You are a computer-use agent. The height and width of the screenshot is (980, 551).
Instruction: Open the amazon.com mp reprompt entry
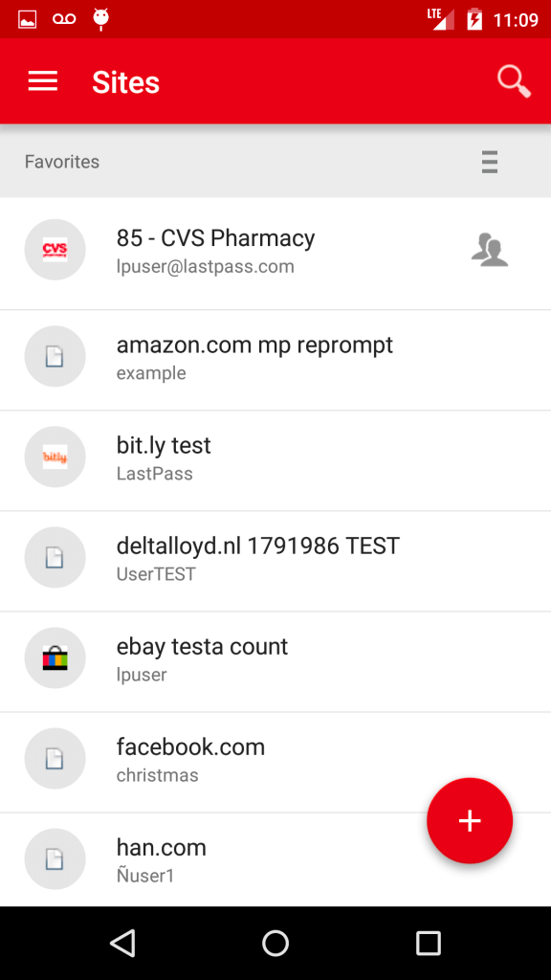[x=275, y=360]
